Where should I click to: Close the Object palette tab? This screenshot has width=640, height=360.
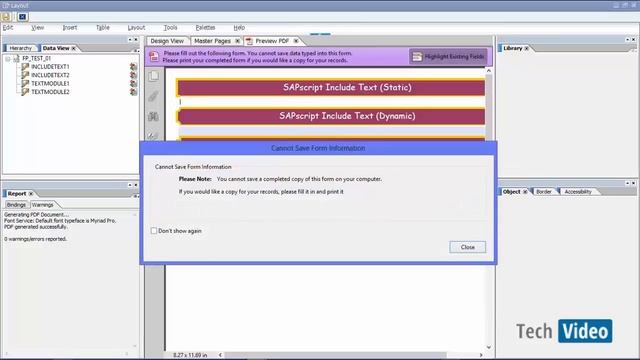(525, 191)
